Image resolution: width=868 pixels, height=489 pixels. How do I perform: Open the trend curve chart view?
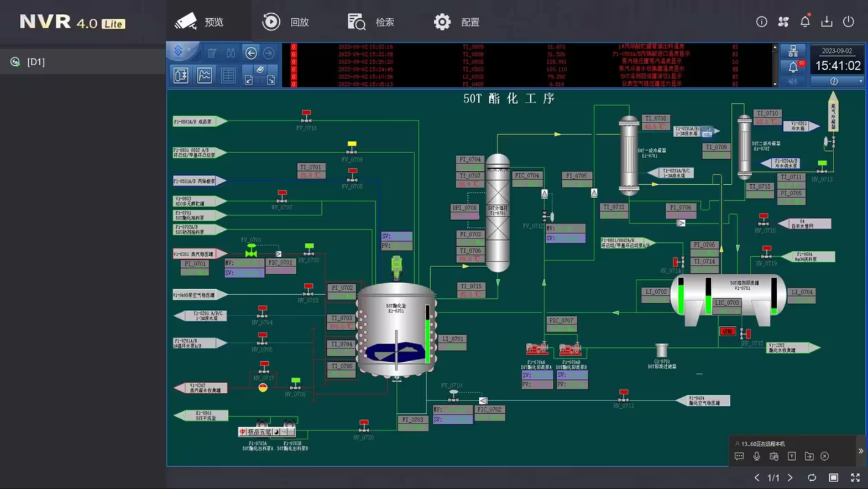(205, 75)
